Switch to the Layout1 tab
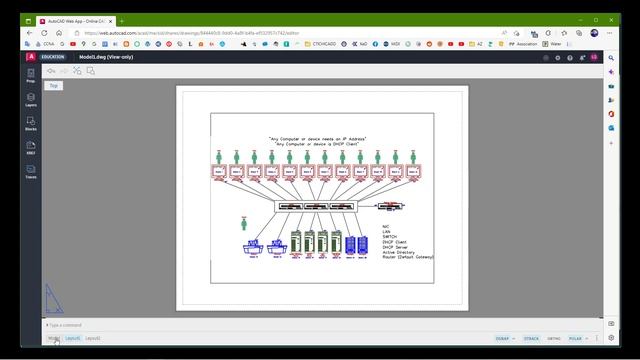640x360 pixels. [x=73, y=338]
